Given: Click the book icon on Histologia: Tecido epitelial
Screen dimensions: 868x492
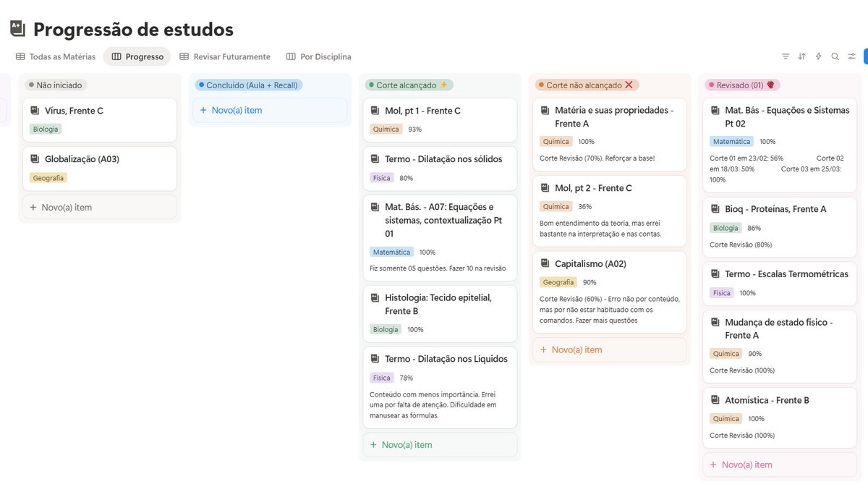Looking at the screenshot, I should tap(375, 297).
